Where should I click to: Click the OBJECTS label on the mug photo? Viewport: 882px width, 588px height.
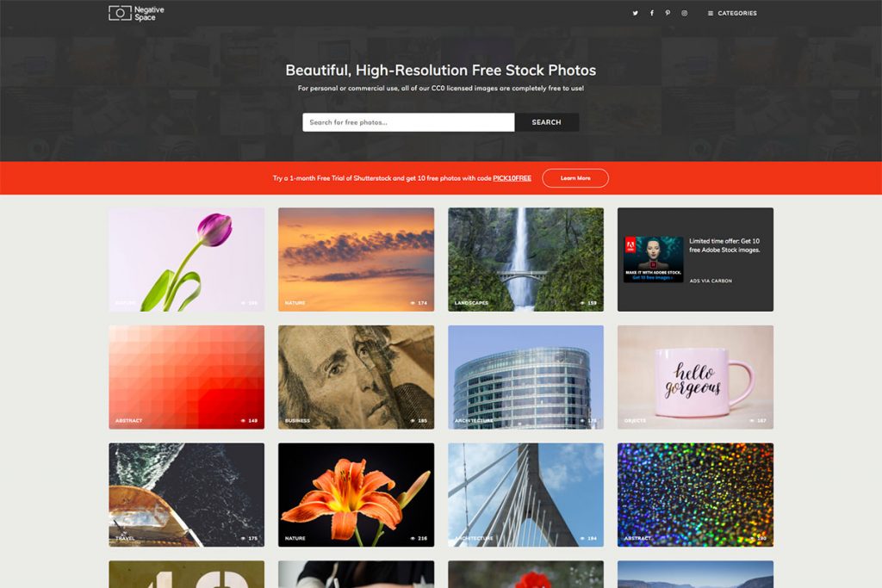(635, 420)
